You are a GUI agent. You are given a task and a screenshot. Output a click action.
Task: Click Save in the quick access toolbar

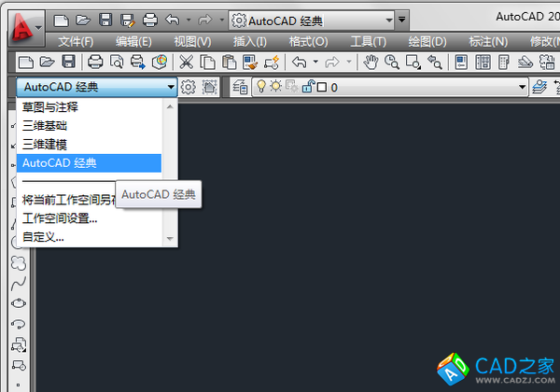(105, 20)
